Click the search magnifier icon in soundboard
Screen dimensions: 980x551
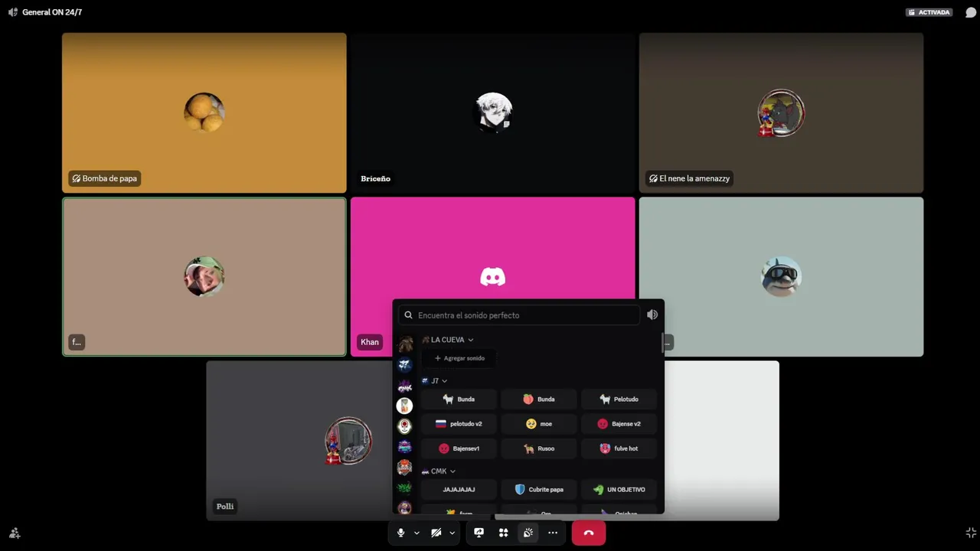tap(409, 315)
